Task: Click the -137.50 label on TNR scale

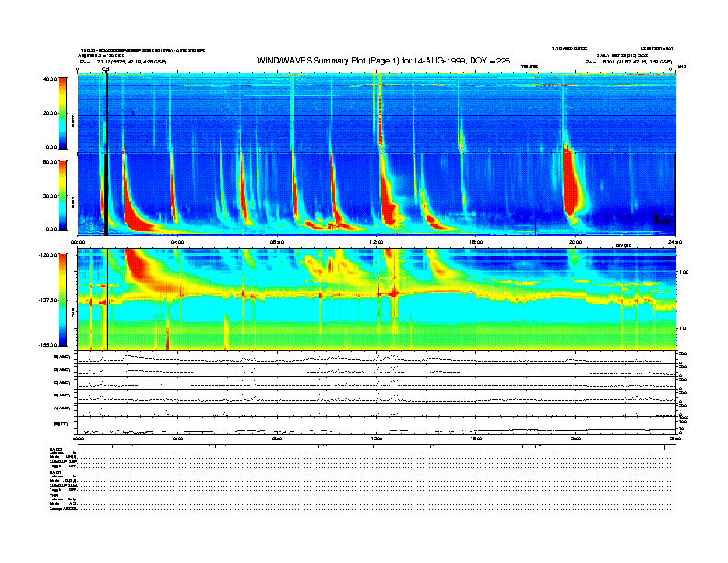Action: pyautogui.click(x=48, y=300)
